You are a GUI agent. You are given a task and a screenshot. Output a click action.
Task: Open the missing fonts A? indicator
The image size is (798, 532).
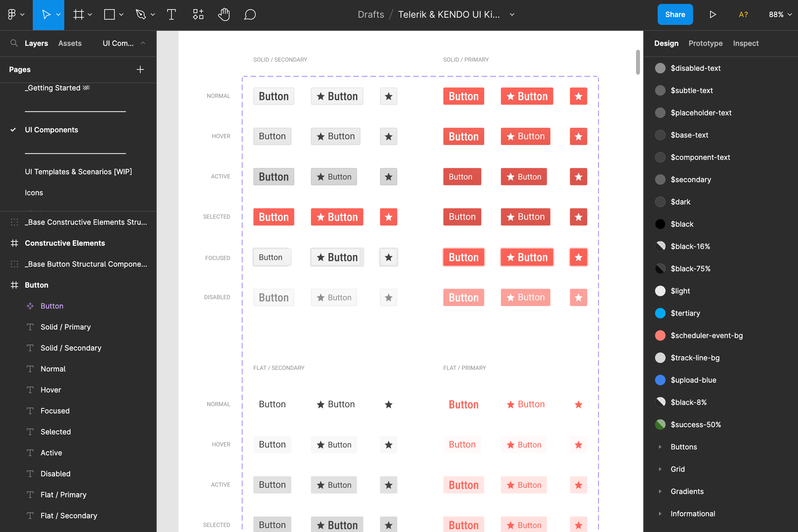(x=743, y=14)
